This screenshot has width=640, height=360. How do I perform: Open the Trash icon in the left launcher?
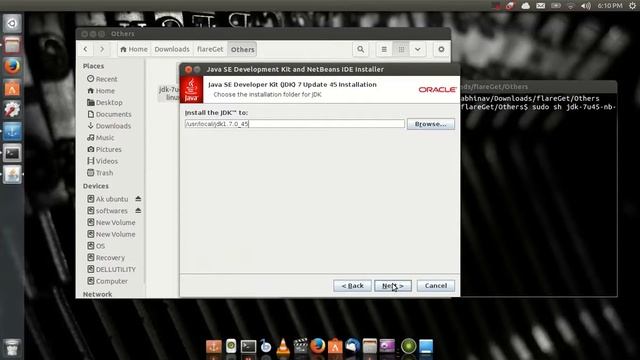[x=12, y=347]
